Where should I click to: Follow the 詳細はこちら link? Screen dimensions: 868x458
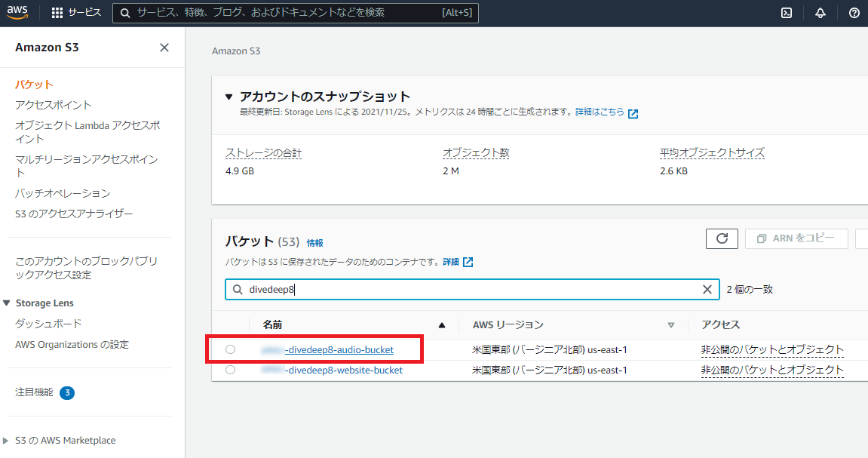(600, 112)
